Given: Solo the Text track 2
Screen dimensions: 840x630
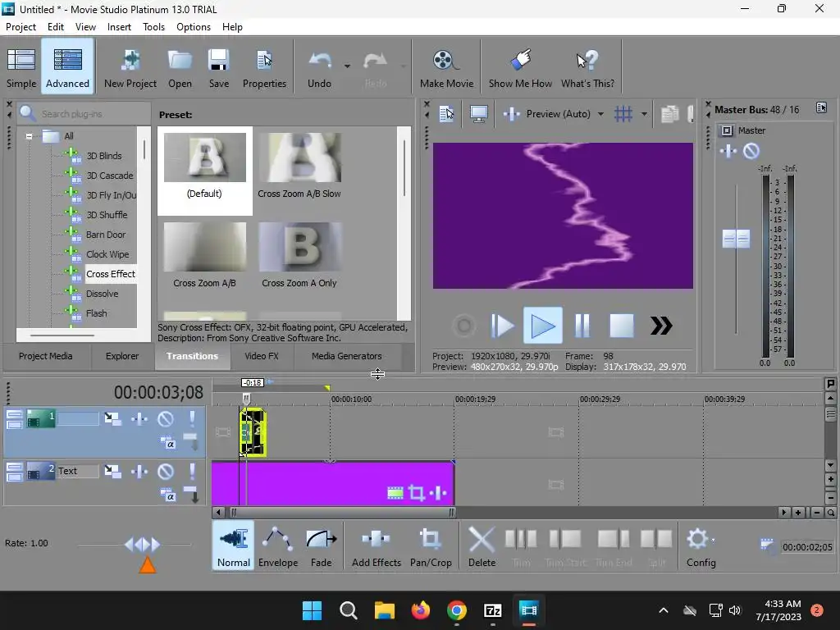Looking at the screenshot, I should click(192, 472).
